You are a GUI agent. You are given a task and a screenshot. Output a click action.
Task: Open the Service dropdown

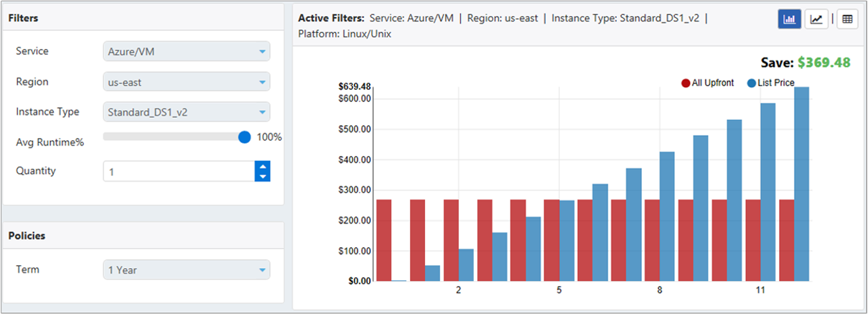coord(187,52)
